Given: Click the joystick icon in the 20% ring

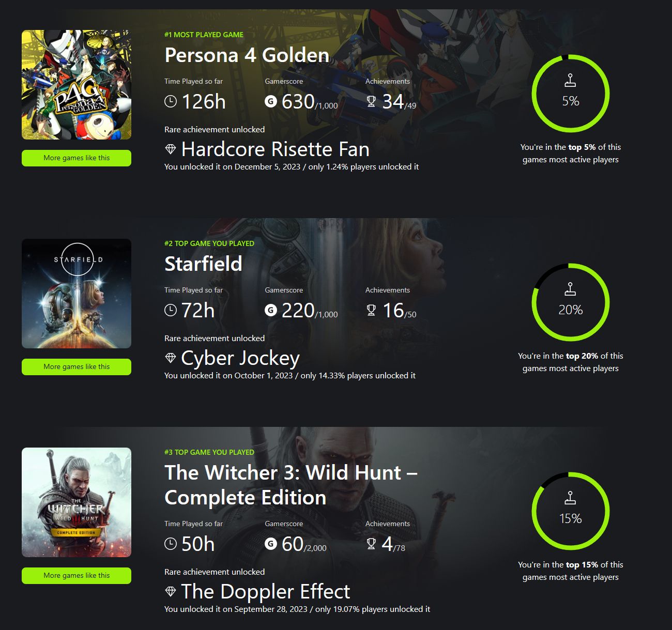Looking at the screenshot, I should [570, 289].
